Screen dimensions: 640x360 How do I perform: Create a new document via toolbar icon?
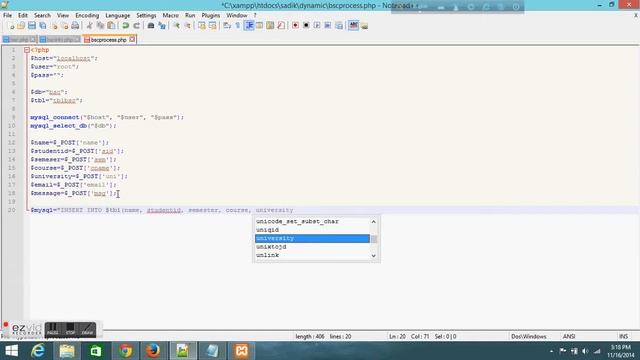11,26
